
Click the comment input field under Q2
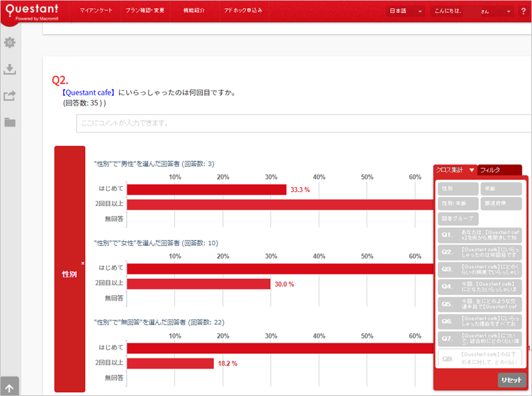[x=303, y=123]
